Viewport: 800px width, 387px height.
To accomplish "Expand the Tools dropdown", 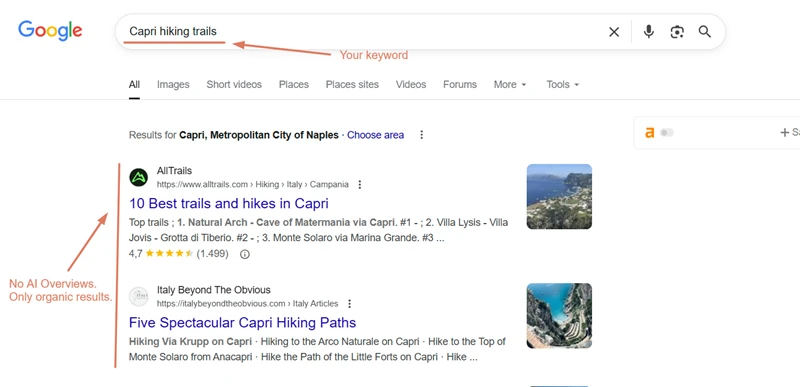I will [x=563, y=85].
